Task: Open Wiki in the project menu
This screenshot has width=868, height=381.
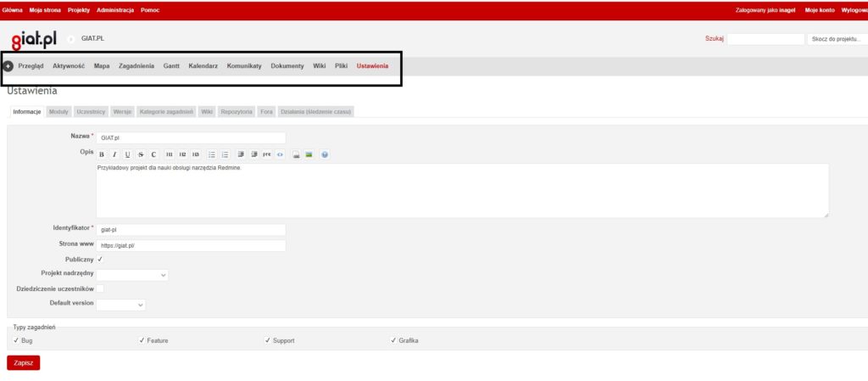Action: pyautogui.click(x=320, y=66)
